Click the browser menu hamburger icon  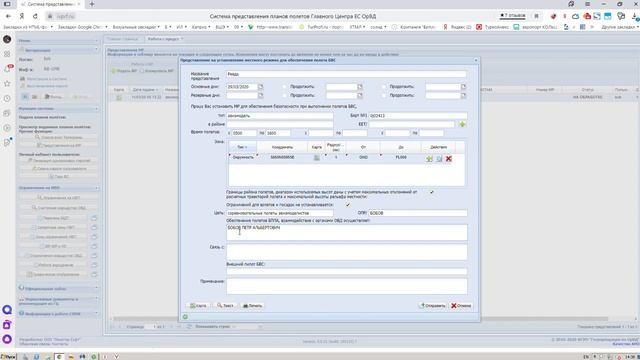(587, 4)
